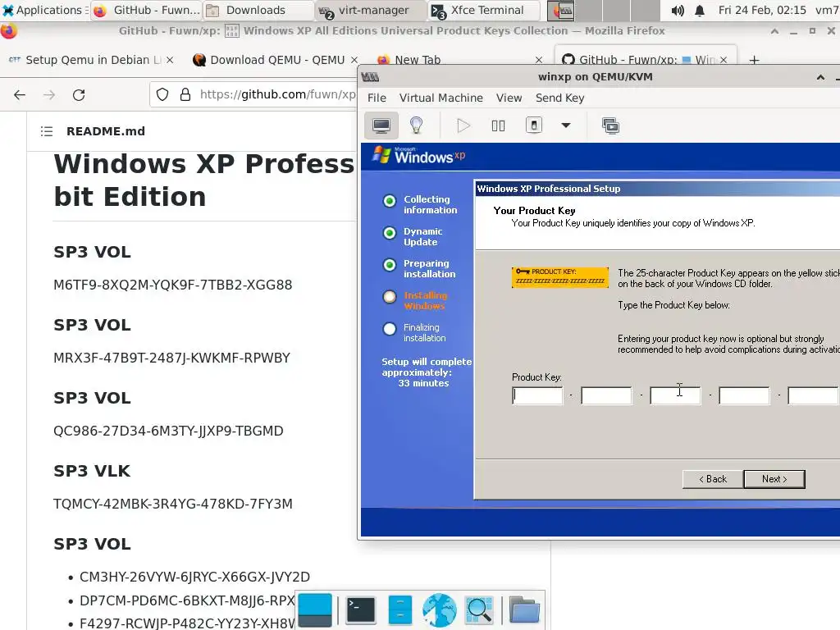Switch to Downloads window in taskbar
This screenshot has width=840, height=630.
click(x=258, y=10)
